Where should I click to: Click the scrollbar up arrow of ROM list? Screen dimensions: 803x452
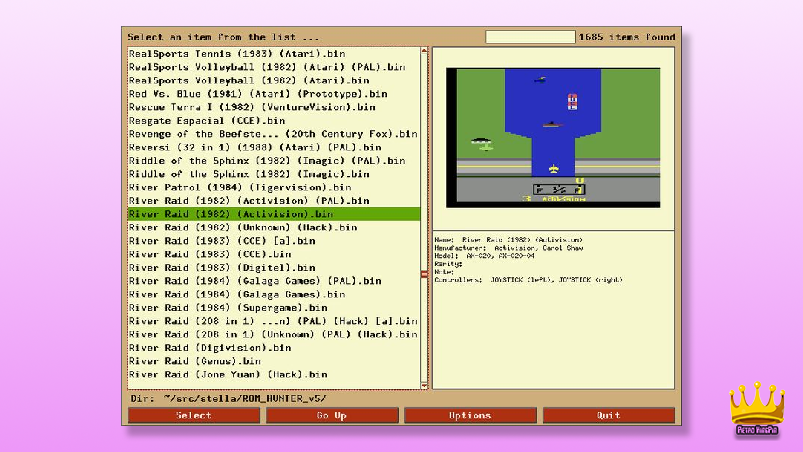coord(424,51)
